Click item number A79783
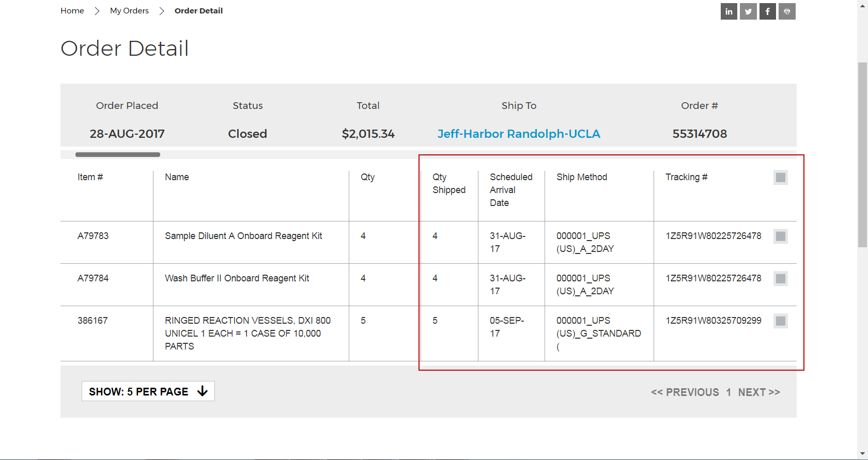The height and width of the screenshot is (460, 868). coord(93,236)
